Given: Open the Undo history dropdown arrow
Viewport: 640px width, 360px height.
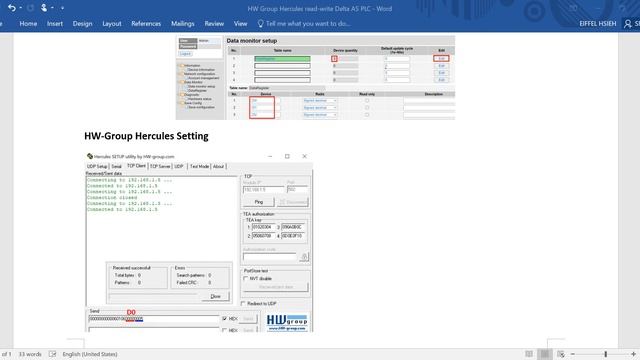Looking at the screenshot, I should point(20,8).
